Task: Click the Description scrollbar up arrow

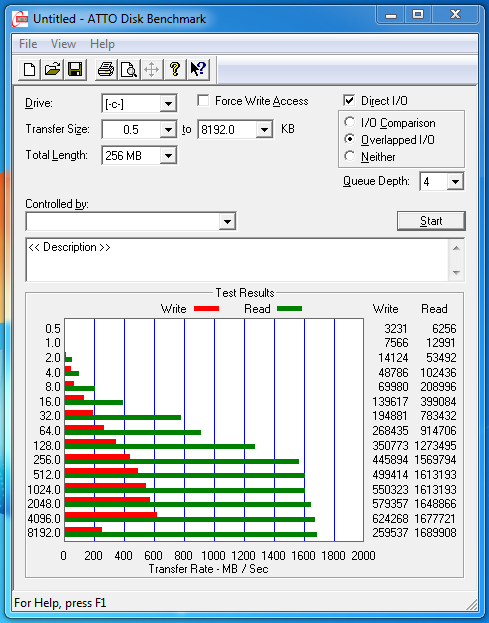Action: pyautogui.click(x=456, y=248)
